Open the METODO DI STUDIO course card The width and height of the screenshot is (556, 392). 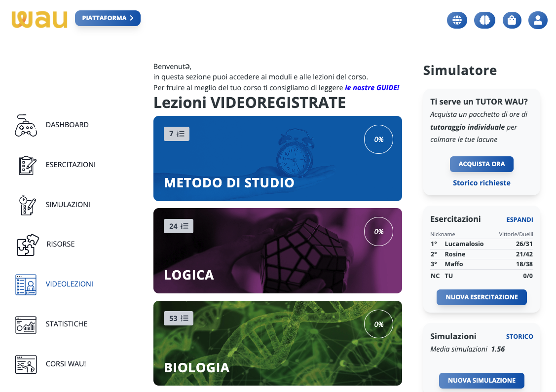(278, 158)
